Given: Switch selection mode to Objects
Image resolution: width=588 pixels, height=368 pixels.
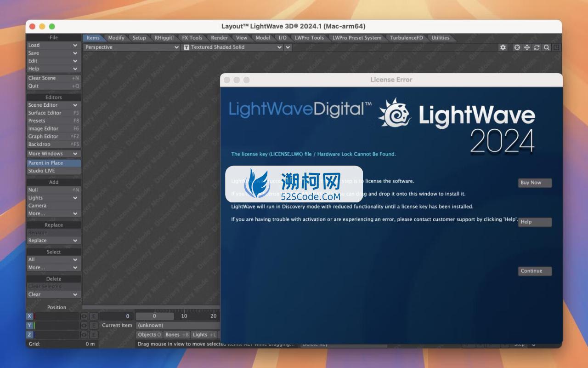Looking at the screenshot, I should pyautogui.click(x=149, y=335).
